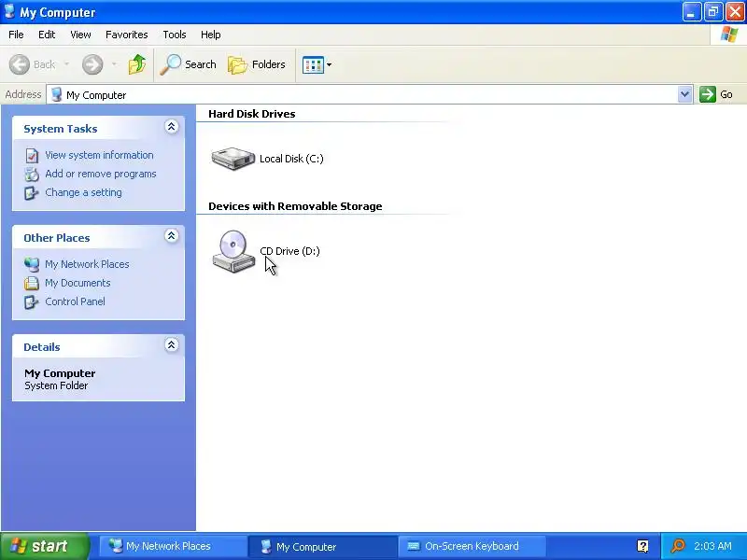Select the CD Drive (D:) icon

click(233, 251)
